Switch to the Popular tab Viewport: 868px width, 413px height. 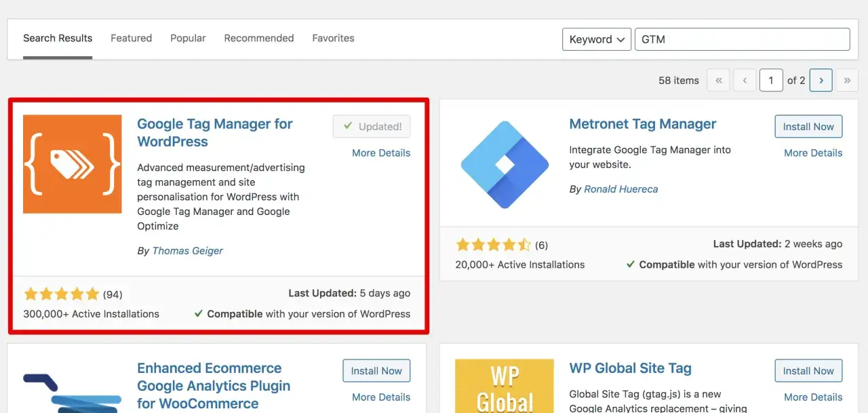188,38
